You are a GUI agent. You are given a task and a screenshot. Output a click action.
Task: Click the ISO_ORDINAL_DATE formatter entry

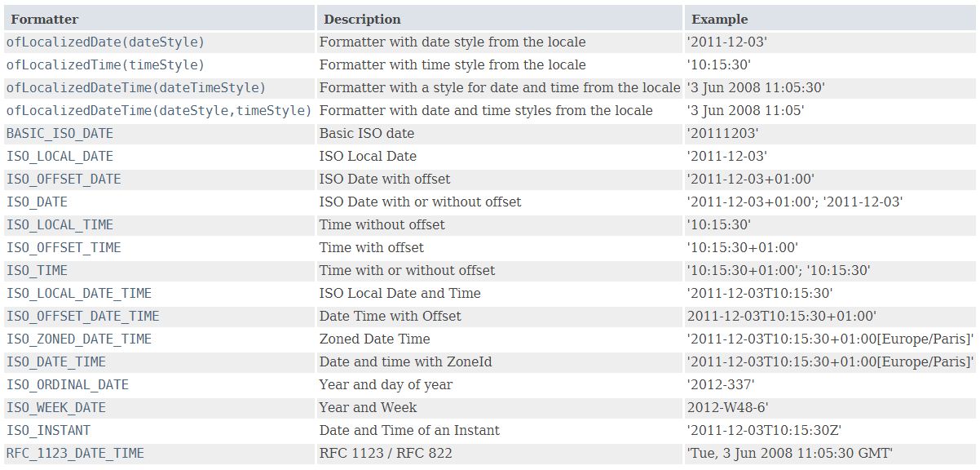68,384
